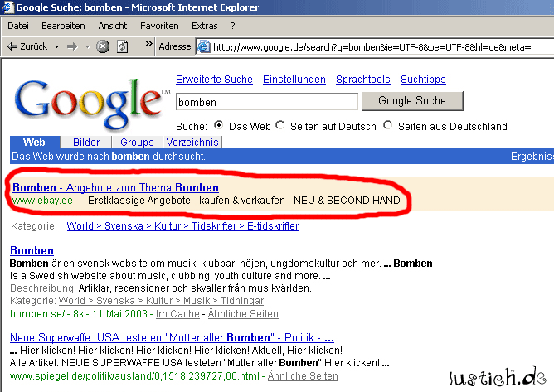This screenshot has width=554, height=392.
Task: Expand the toolbar chevron overflow
Action: click(149, 44)
